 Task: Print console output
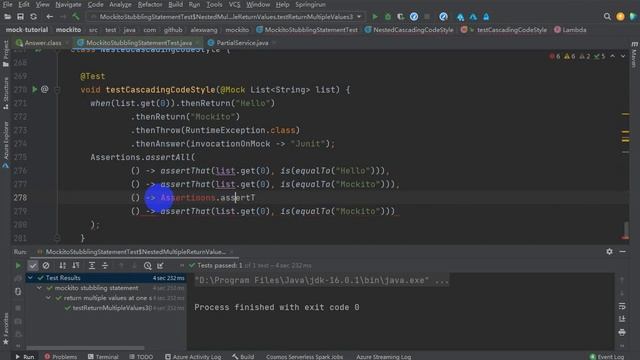coord(622,332)
